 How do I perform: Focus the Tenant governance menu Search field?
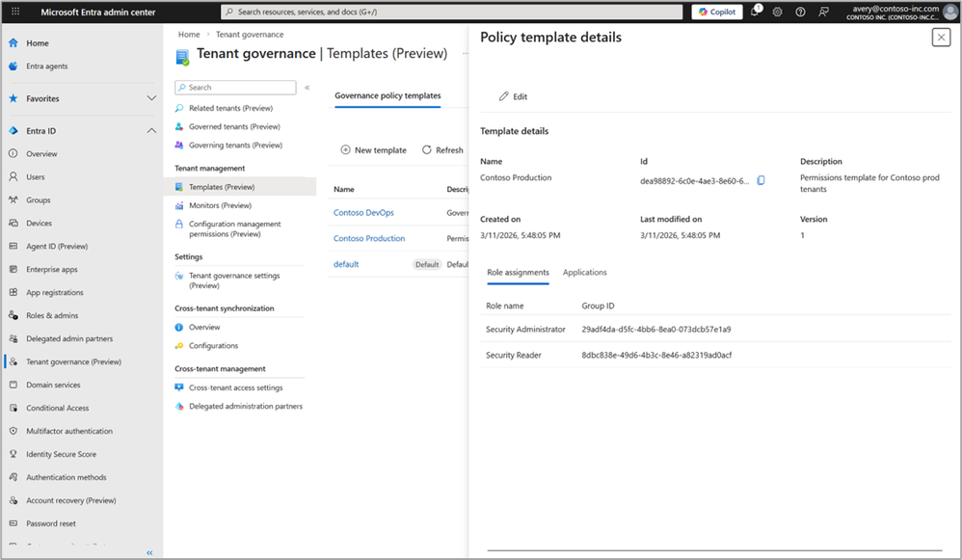[235, 87]
